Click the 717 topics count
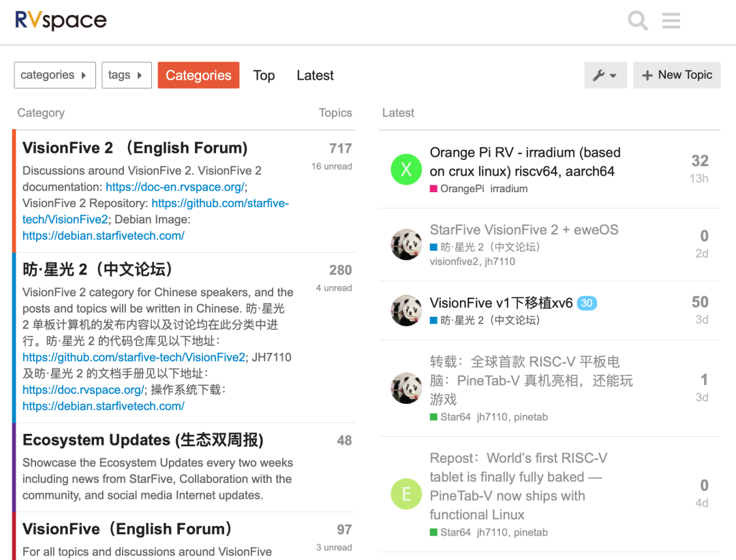The height and width of the screenshot is (560, 736). (340, 149)
